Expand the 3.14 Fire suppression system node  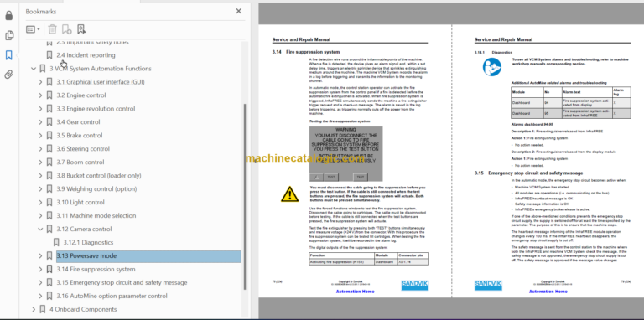tap(40, 270)
